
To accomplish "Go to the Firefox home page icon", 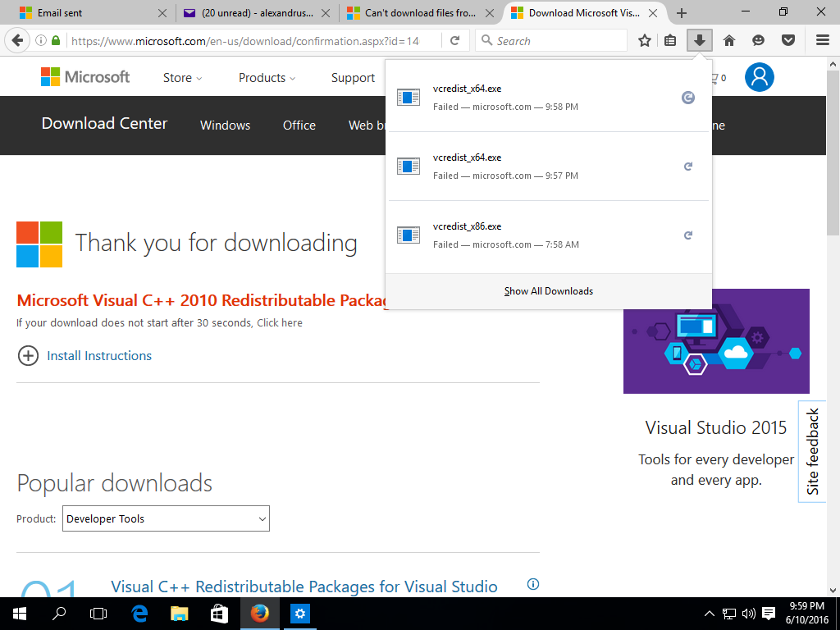I will pyautogui.click(x=729, y=41).
